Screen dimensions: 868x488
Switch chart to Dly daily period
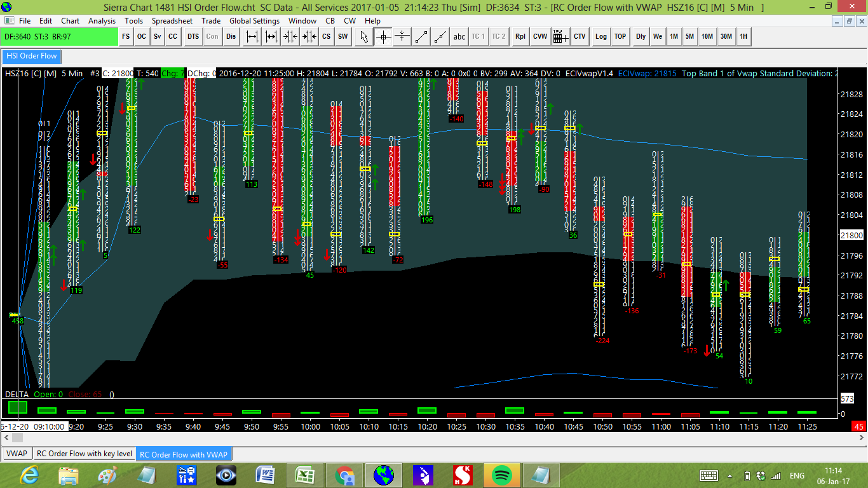point(641,37)
